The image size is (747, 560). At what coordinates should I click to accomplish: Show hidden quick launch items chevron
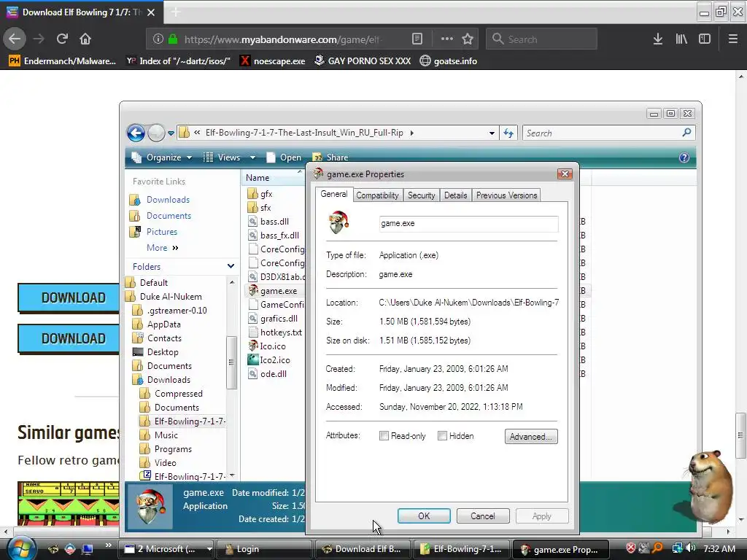pos(109,545)
